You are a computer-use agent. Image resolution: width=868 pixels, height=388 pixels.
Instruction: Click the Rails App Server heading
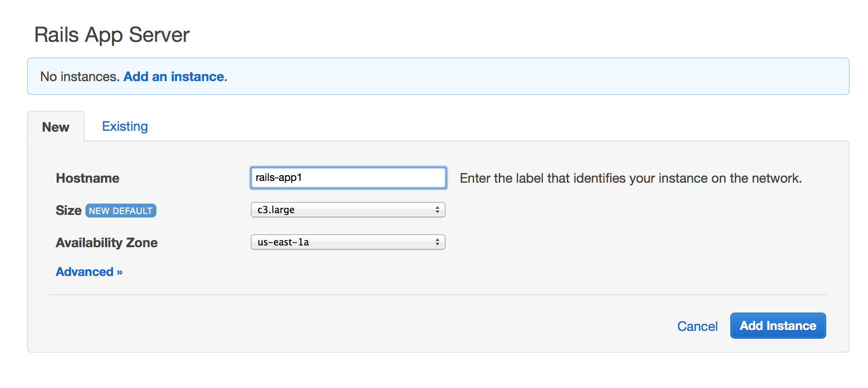(112, 35)
